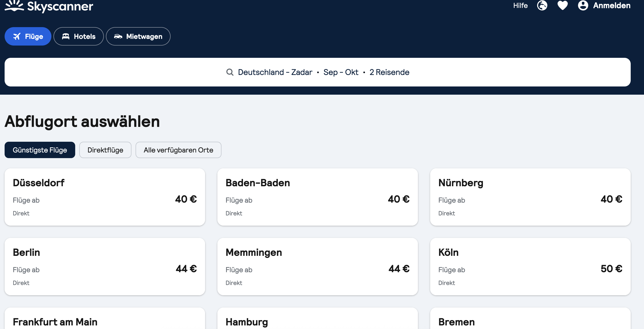This screenshot has width=644, height=329.
Task: Click the bed icon on Hotels
Action: [66, 37]
